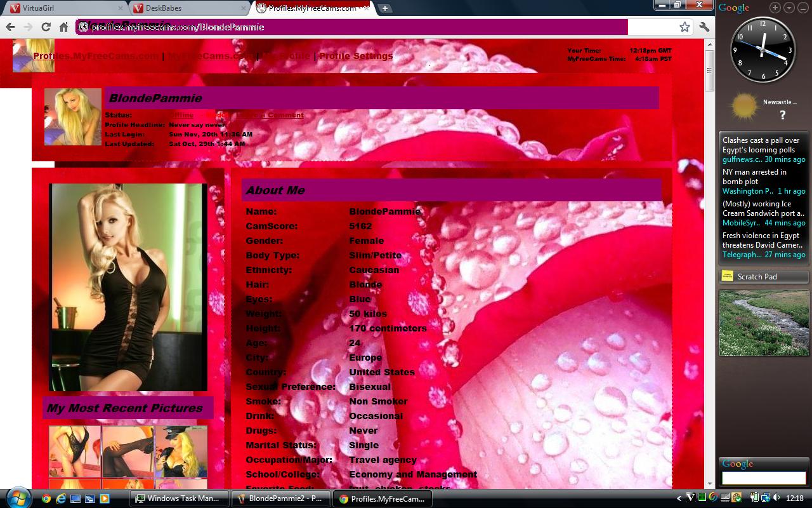This screenshot has width=812, height=508.
Task: Open the large profile photo
Action: [x=128, y=287]
